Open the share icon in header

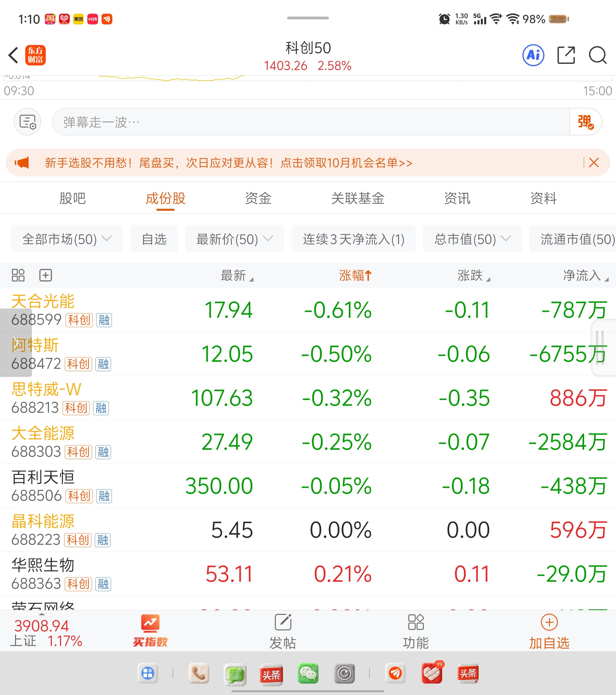[x=566, y=55]
